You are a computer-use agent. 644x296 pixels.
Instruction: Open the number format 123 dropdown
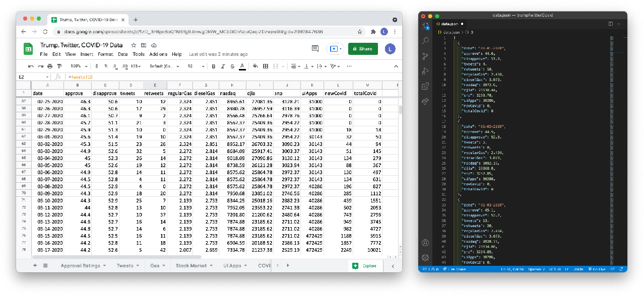[136, 66]
